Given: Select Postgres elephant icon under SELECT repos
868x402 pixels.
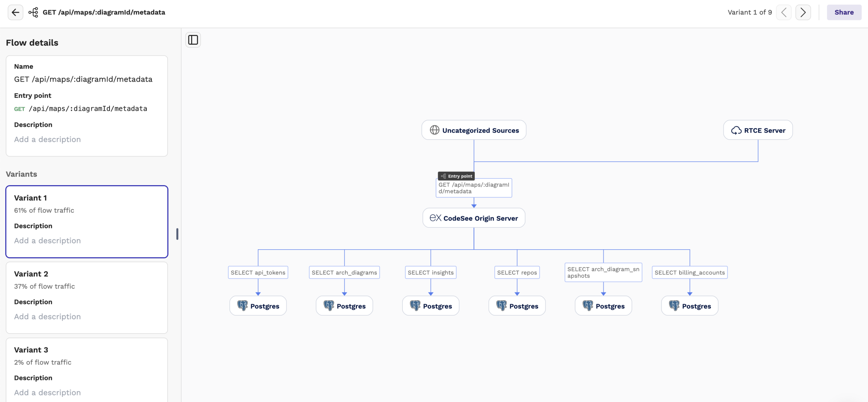Looking at the screenshot, I should click(501, 305).
